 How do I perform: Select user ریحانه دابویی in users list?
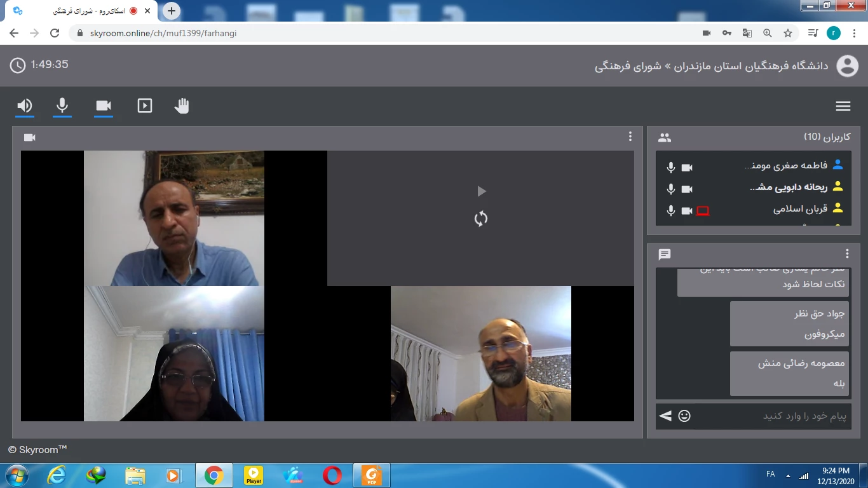point(788,187)
